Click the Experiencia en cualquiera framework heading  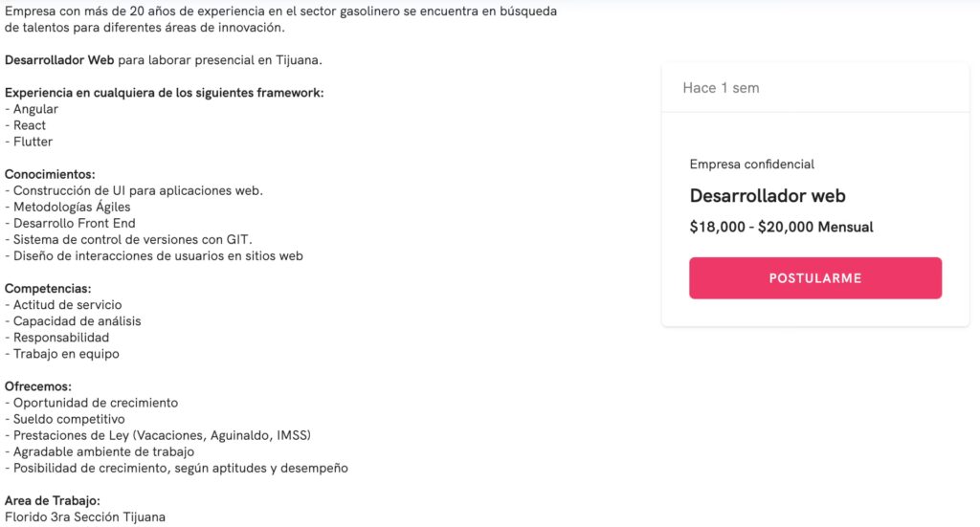(165, 93)
